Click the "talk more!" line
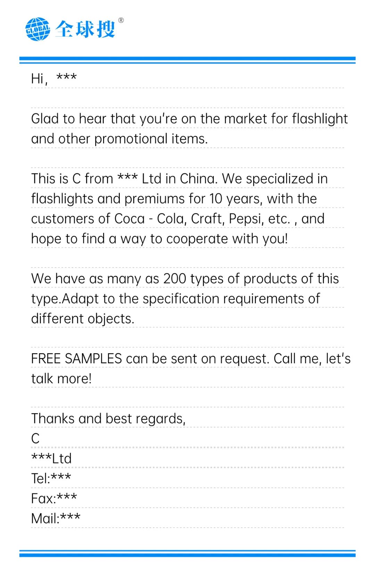 point(61,379)
